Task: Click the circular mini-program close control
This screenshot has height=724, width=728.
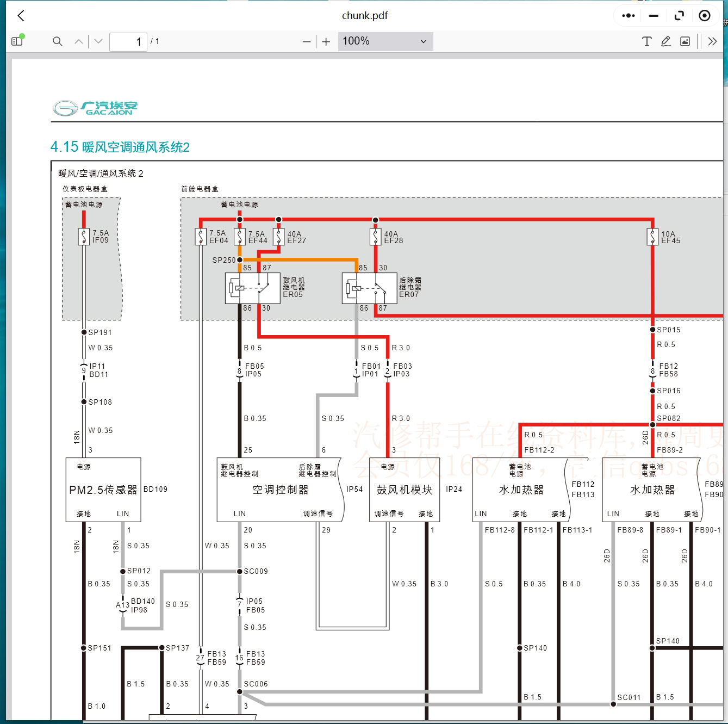Action: pyautogui.click(x=705, y=15)
